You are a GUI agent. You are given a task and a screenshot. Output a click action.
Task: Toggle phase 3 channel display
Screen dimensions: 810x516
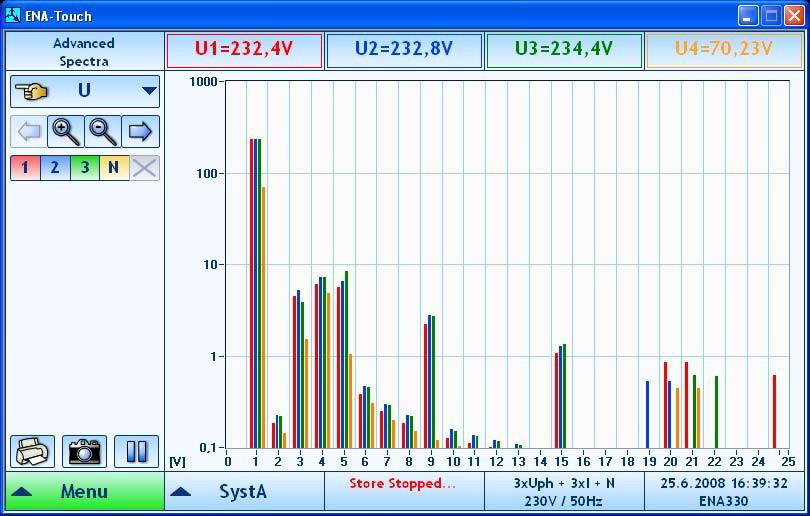click(x=85, y=167)
